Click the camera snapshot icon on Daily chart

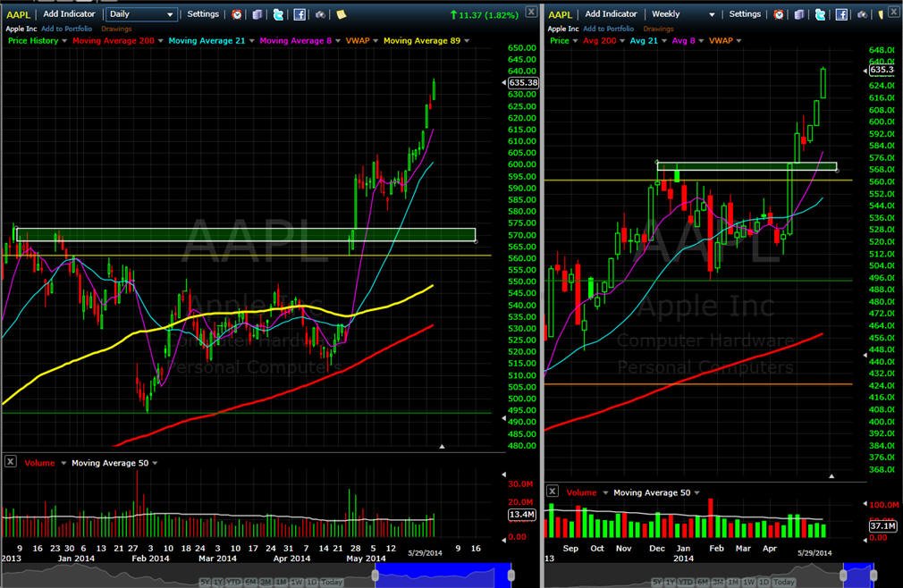coord(320,14)
